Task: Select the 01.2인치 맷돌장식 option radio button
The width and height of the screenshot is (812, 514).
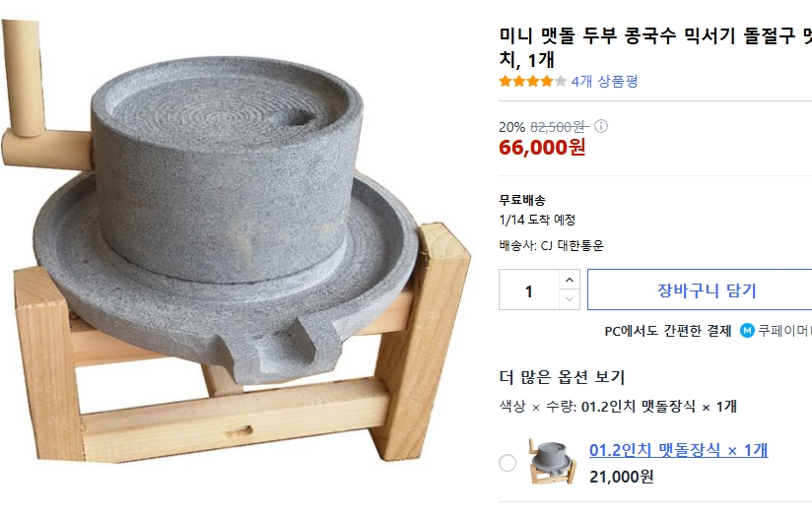Action: tap(507, 463)
